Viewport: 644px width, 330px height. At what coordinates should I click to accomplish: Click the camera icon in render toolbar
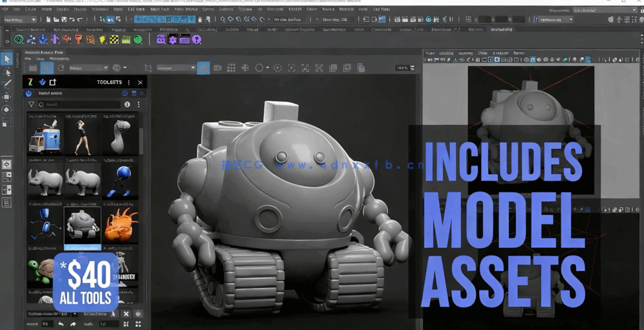(217, 68)
